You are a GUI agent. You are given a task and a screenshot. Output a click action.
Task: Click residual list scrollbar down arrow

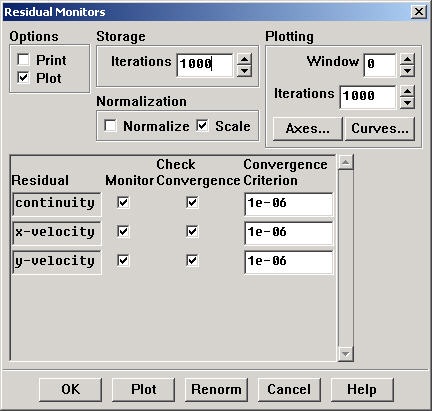(x=345, y=354)
